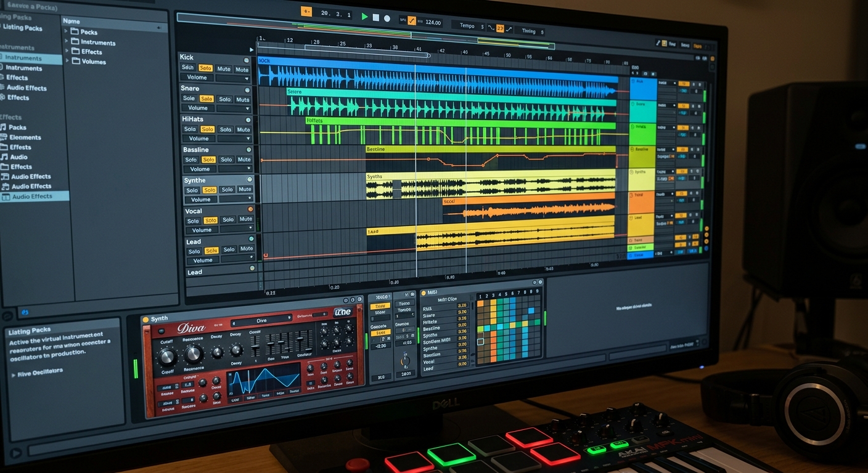Click the 20. 3. 1 position counter
This screenshot has width=868, height=473.
(x=336, y=14)
